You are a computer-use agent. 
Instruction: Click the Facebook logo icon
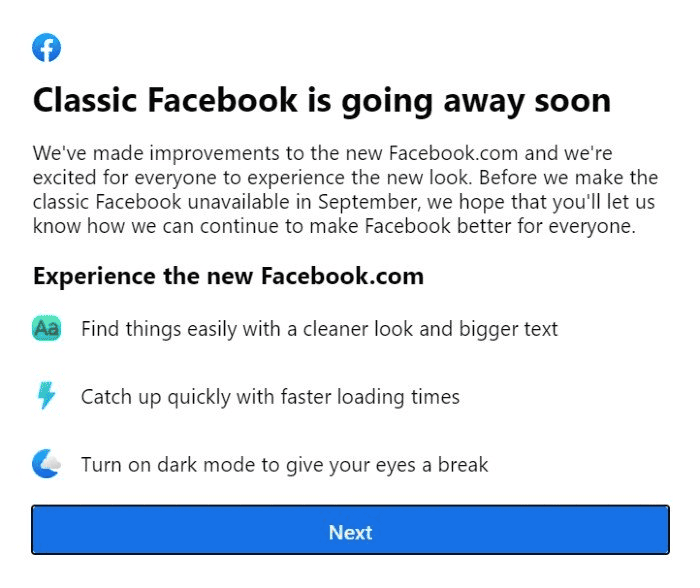click(x=47, y=47)
